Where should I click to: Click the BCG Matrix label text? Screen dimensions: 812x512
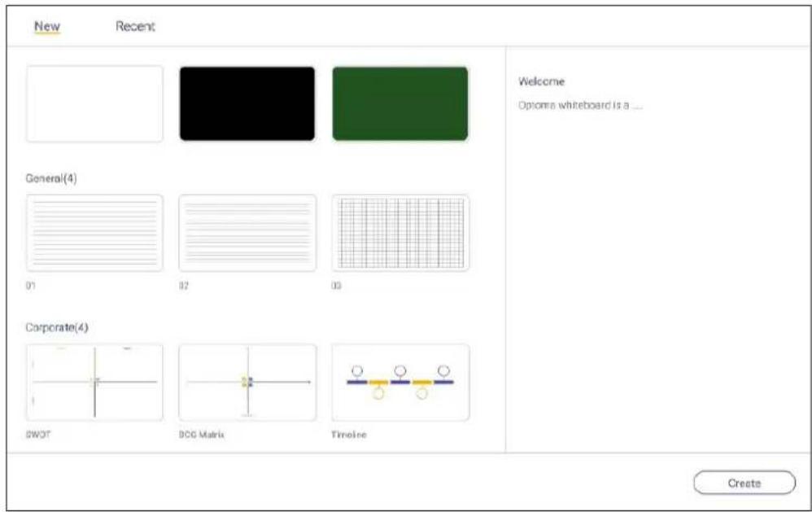coord(202,435)
